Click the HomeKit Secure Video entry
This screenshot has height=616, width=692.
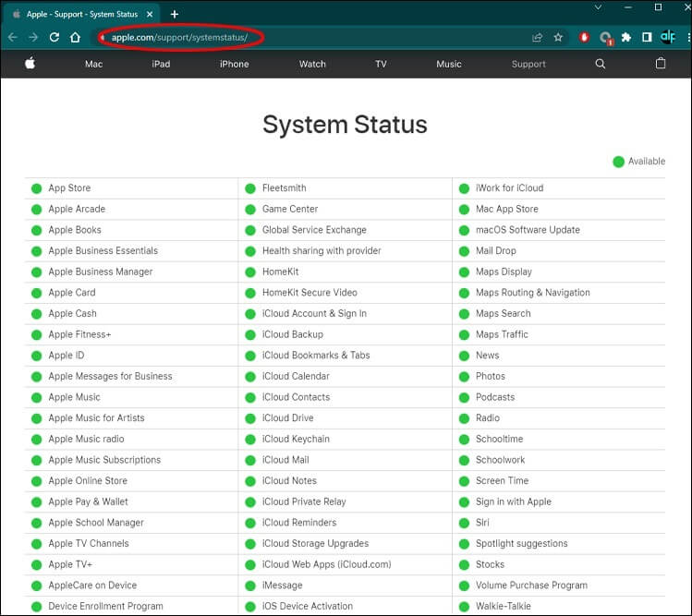[x=310, y=293]
